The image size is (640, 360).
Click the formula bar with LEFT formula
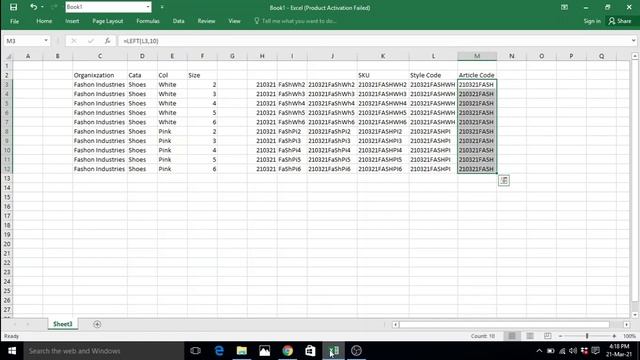coord(375,41)
